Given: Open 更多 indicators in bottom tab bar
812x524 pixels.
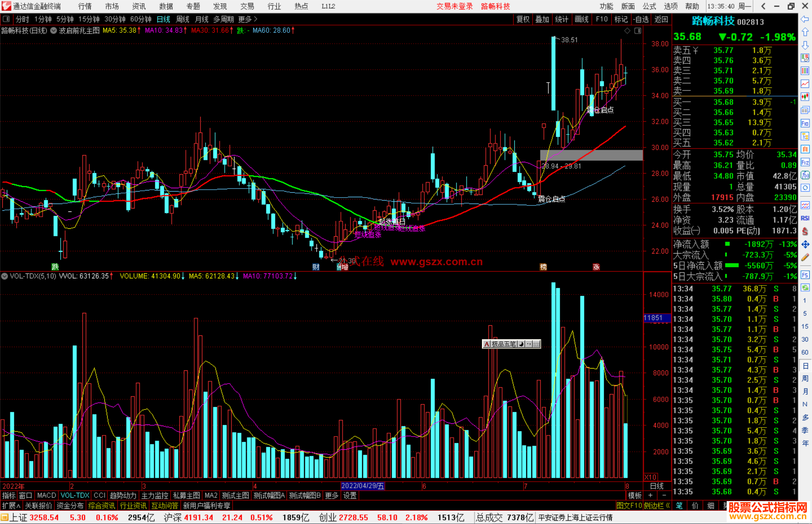Looking at the screenshot, I should pos(332,495).
